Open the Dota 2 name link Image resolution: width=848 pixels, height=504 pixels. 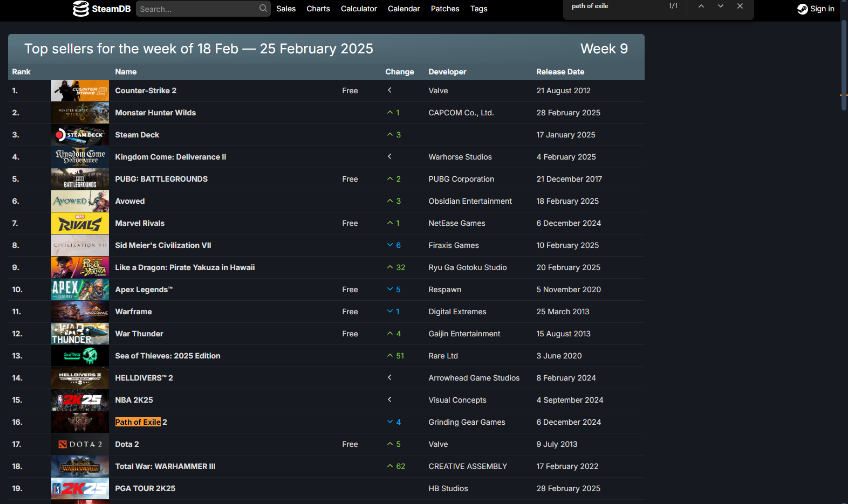(x=127, y=444)
